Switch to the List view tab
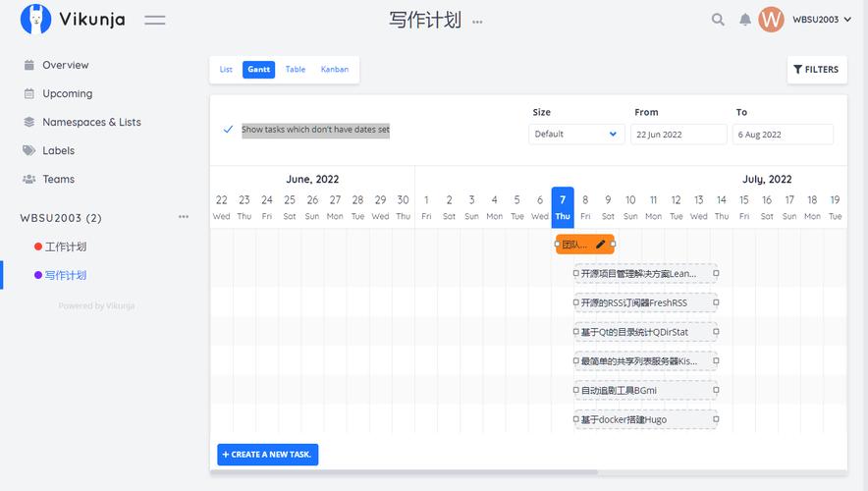The image size is (868, 491). click(226, 69)
